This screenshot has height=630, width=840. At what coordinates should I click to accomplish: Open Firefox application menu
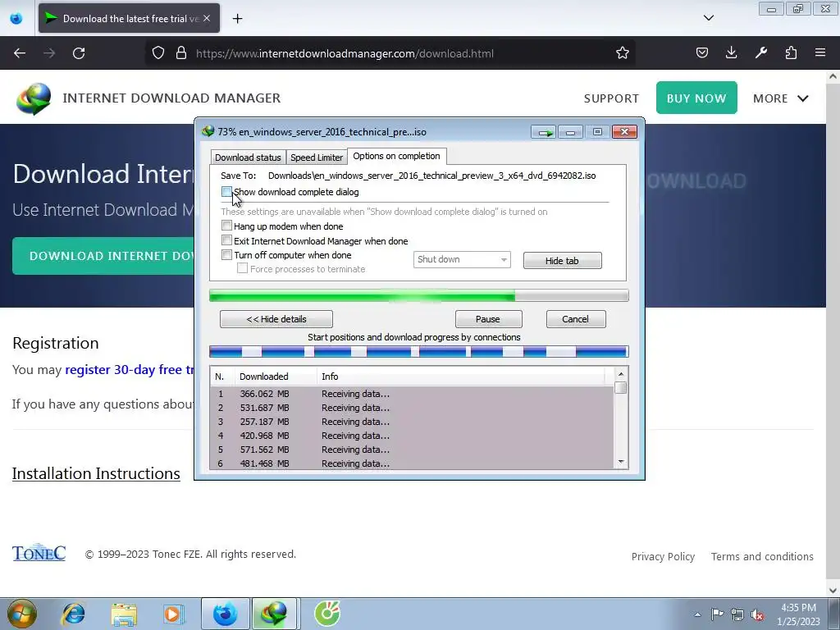coord(820,53)
